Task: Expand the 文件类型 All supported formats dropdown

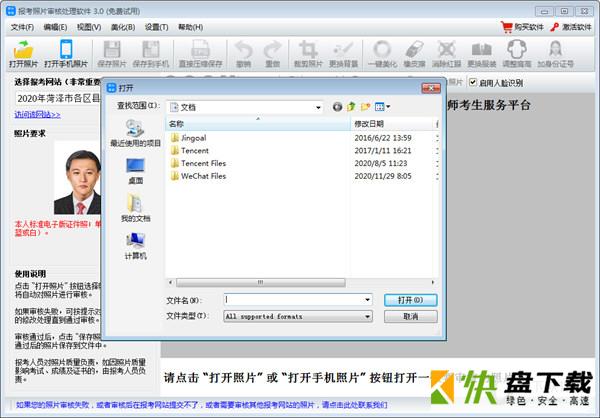Action: click(367, 317)
